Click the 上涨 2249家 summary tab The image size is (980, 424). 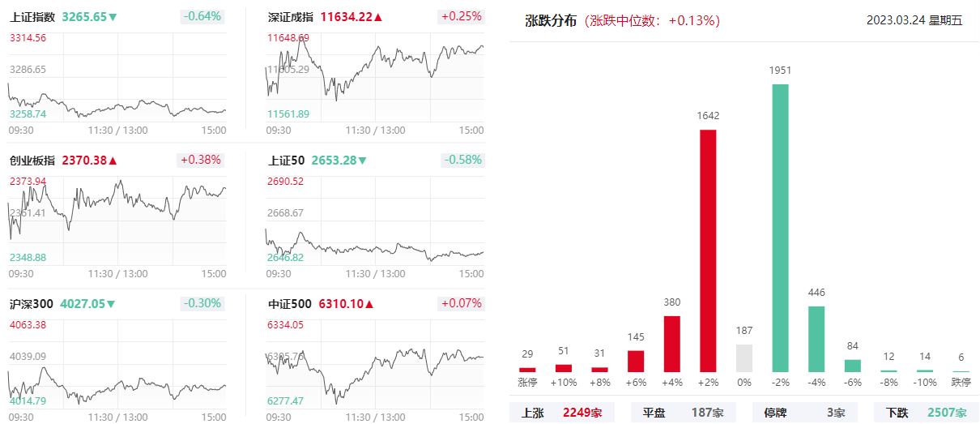(x=562, y=413)
